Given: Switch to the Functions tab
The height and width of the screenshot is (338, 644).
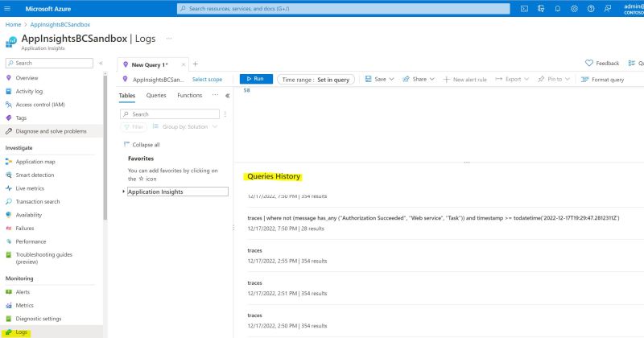Looking at the screenshot, I should 190,95.
